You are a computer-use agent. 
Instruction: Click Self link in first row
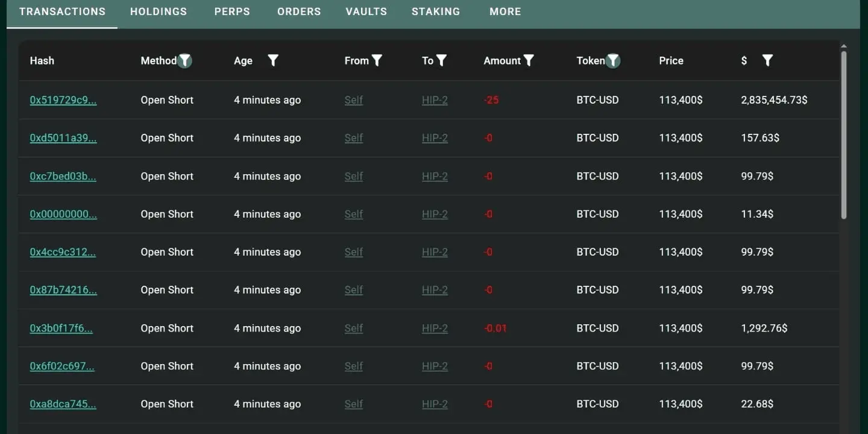[354, 100]
